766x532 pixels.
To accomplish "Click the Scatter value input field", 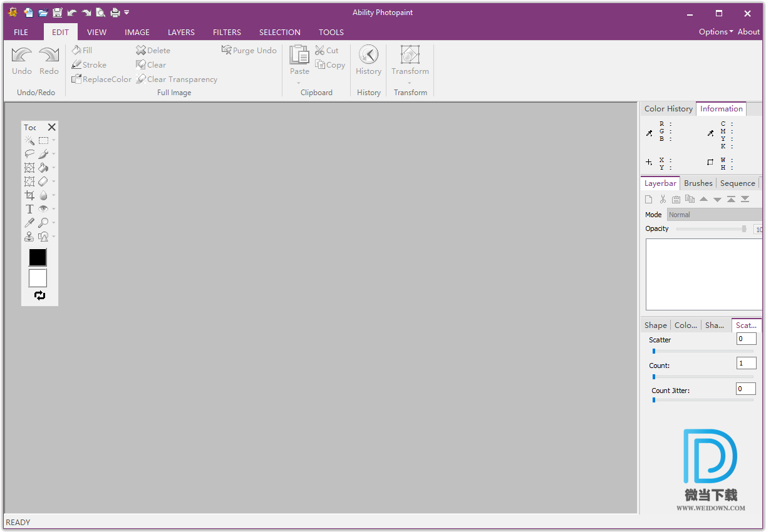I will [x=745, y=339].
